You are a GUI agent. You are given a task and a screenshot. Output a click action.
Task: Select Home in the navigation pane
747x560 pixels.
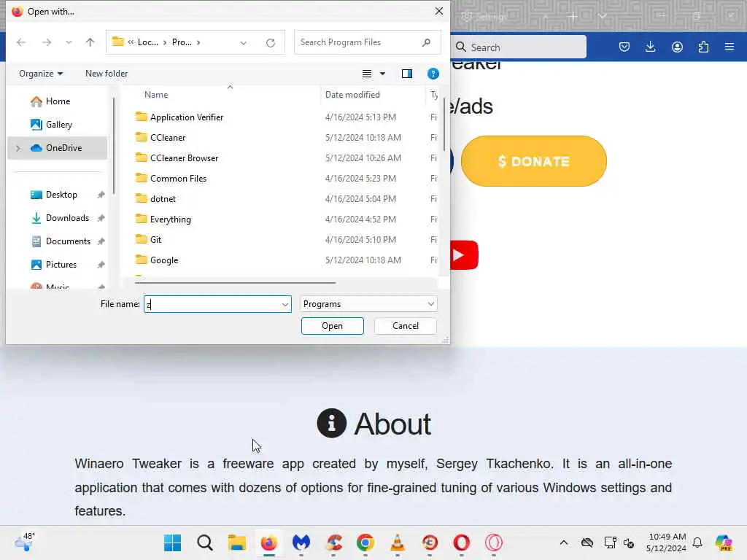coord(58,101)
